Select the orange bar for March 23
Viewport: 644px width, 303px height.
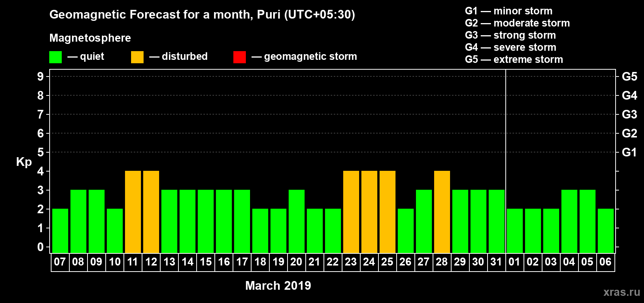[351, 212]
